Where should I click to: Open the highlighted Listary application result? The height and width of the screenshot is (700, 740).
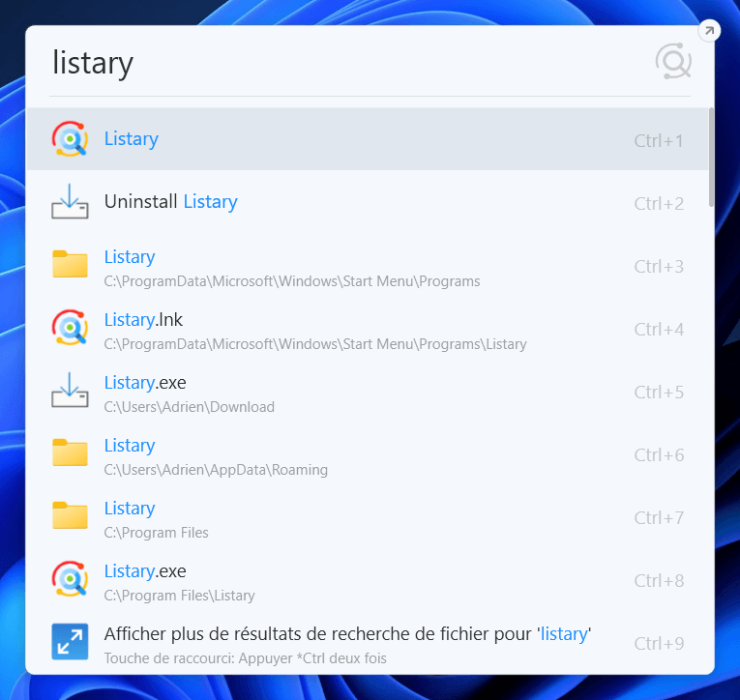pyautogui.click(x=368, y=138)
